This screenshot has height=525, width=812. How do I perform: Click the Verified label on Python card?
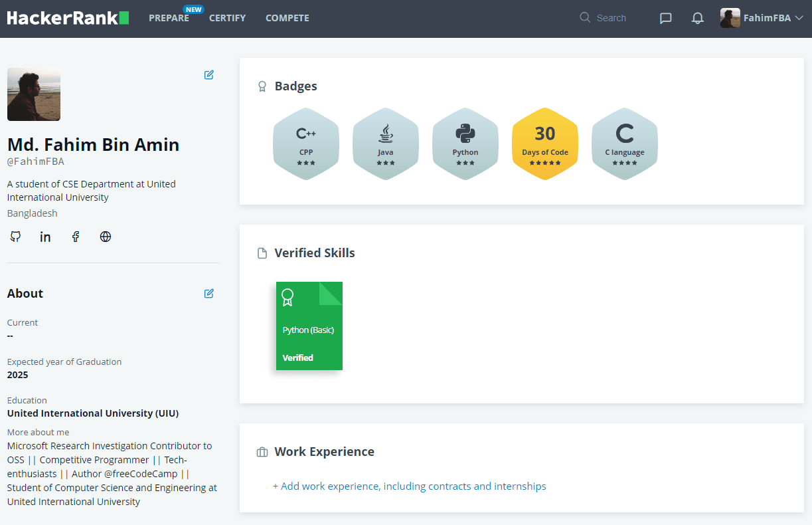(x=298, y=358)
